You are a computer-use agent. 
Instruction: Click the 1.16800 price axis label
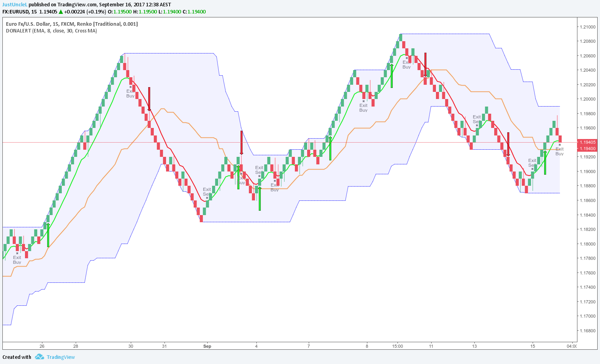pyautogui.click(x=587, y=331)
